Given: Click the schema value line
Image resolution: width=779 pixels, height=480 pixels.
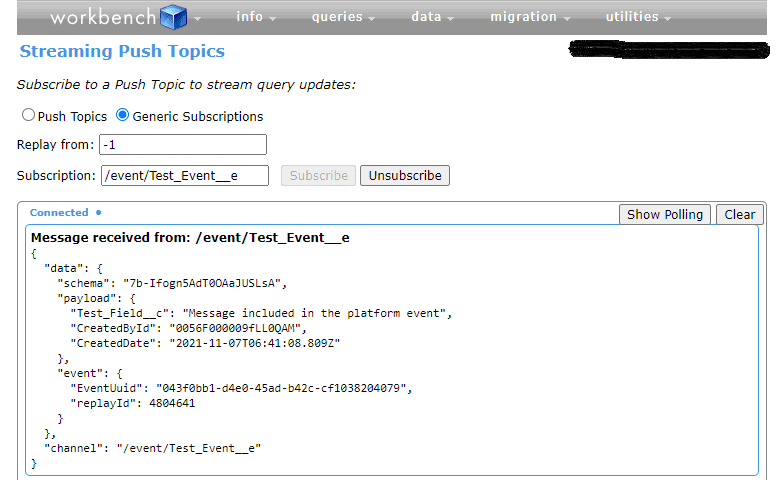Looking at the screenshot, I should [x=172, y=283].
